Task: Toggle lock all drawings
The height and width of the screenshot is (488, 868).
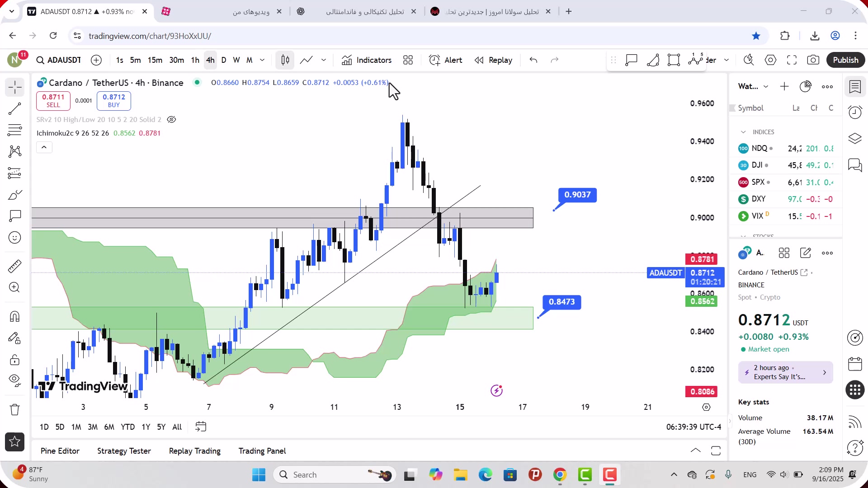Action: (15, 360)
